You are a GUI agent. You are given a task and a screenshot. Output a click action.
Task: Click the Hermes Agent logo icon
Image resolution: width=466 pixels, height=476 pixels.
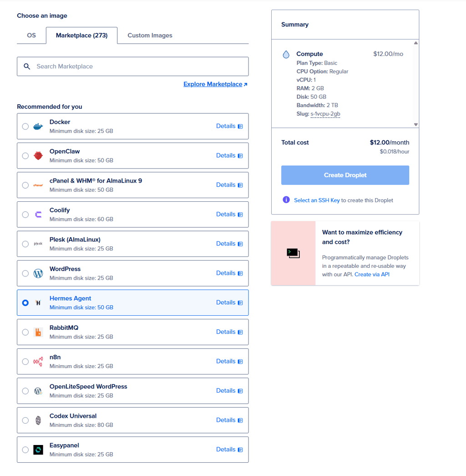point(38,302)
